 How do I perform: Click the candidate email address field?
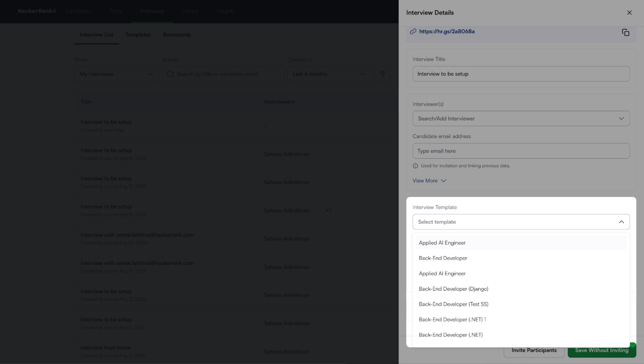click(521, 151)
